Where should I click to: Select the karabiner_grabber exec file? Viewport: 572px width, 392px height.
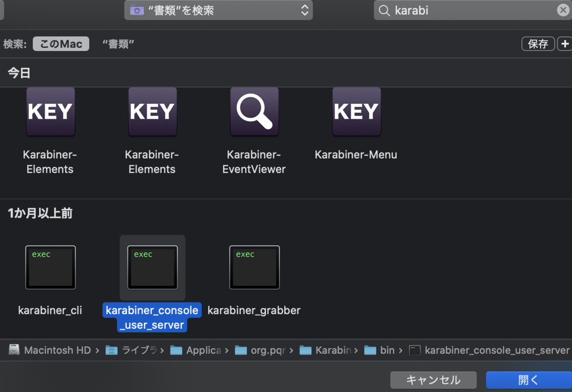254,267
